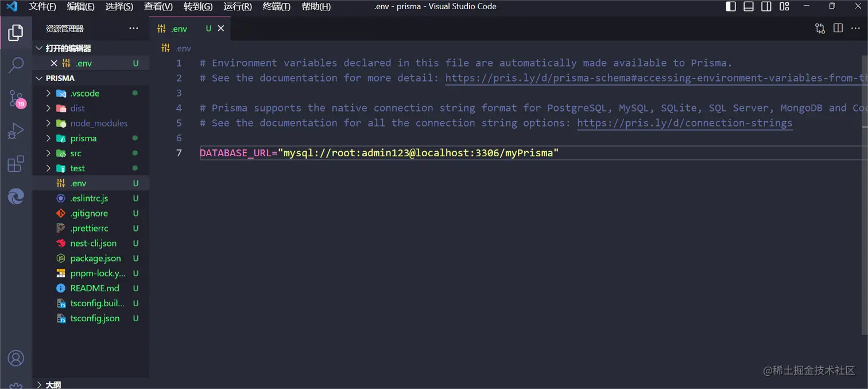This screenshot has width=868, height=389.
Task: Open changes compare icon in editor toolbar
Action: click(820, 28)
